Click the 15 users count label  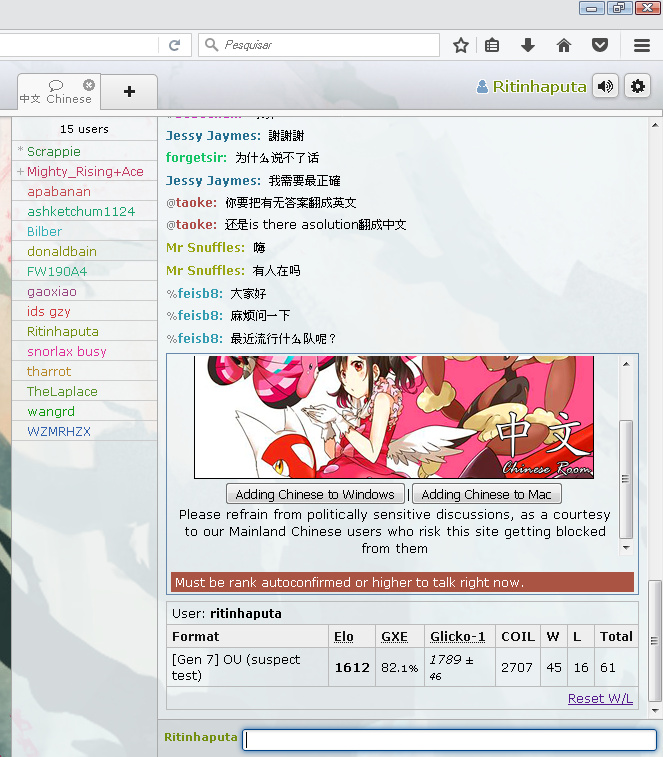[x=84, y=129]
